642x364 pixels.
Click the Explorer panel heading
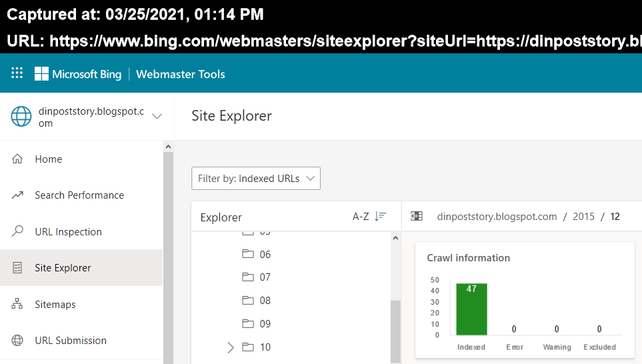tap(221, 217)
